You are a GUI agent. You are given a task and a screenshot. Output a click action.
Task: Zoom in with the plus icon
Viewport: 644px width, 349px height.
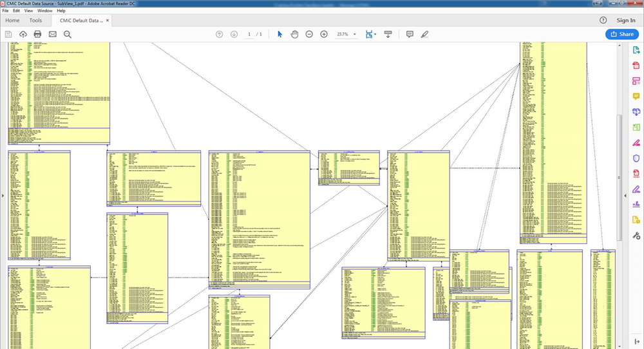(324, 35)
